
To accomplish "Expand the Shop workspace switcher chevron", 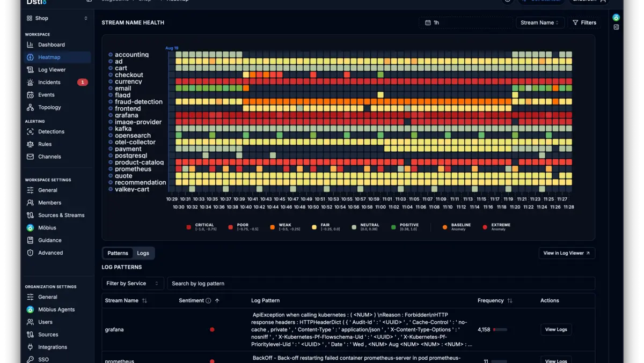I will point(86,18).
